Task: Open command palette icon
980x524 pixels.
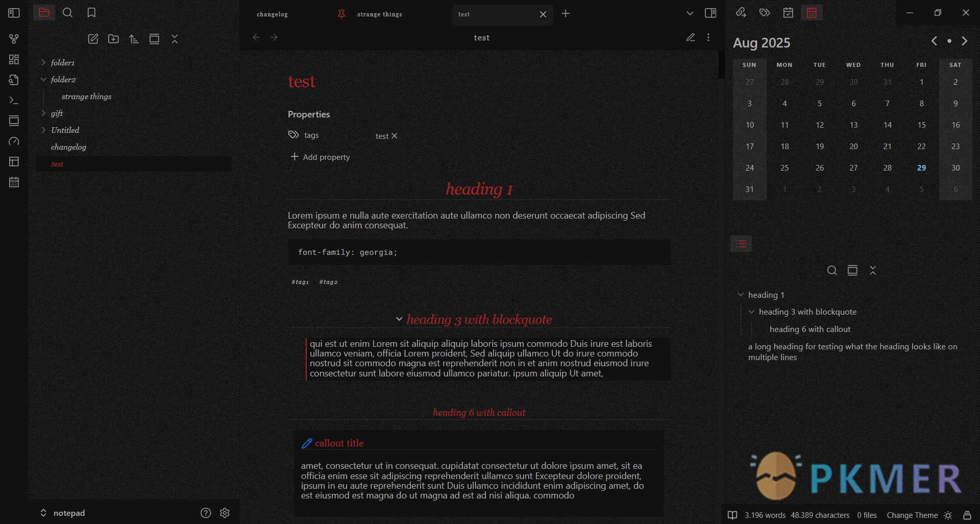Action: click(14, 101)
